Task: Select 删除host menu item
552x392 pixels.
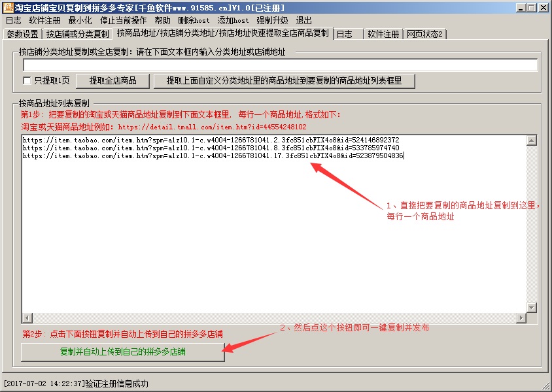Action: pyautogui.click(x=194, y=20)
